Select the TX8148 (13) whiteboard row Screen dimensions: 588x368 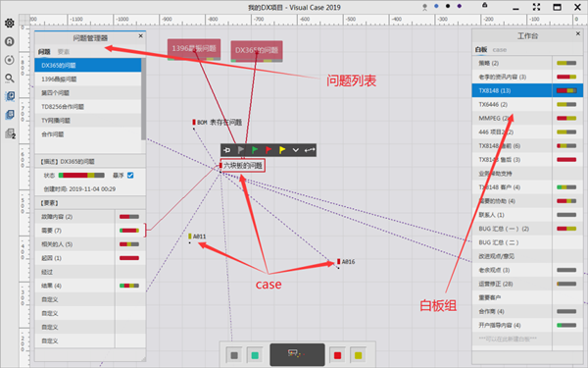[512, 90]
